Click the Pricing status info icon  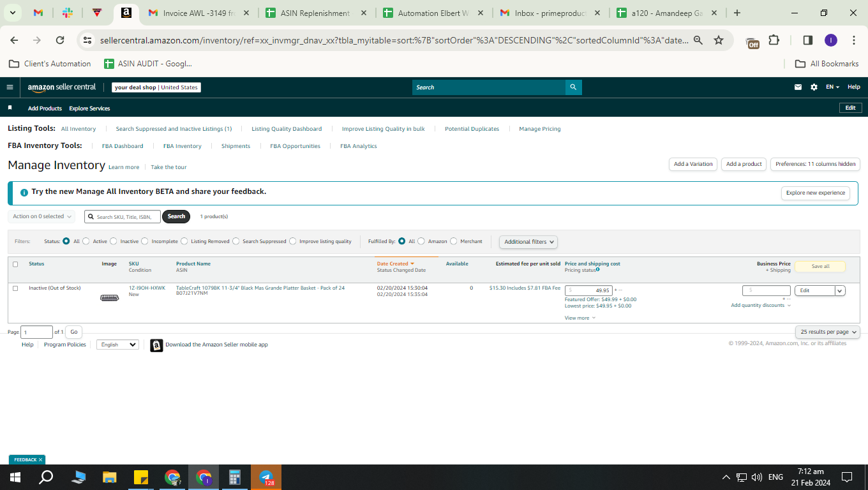pos(597,269)
